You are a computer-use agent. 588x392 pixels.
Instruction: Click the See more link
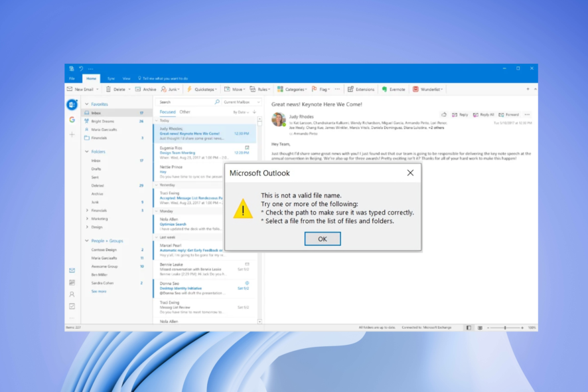click(99, 292)
